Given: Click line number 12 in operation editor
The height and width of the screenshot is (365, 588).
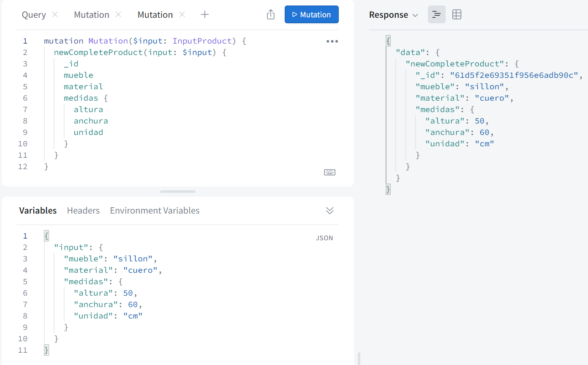Looking at the screenshot, I should [23, 167].
